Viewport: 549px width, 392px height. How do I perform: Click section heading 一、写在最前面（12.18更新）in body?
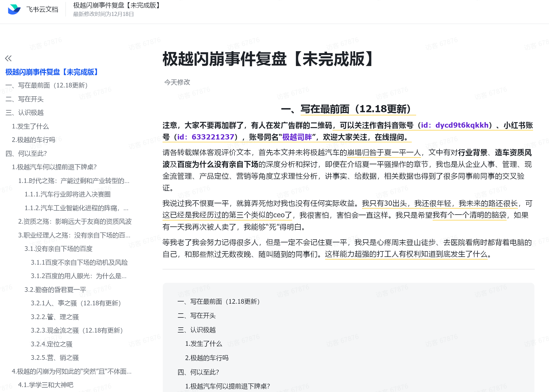click(348, 109)
